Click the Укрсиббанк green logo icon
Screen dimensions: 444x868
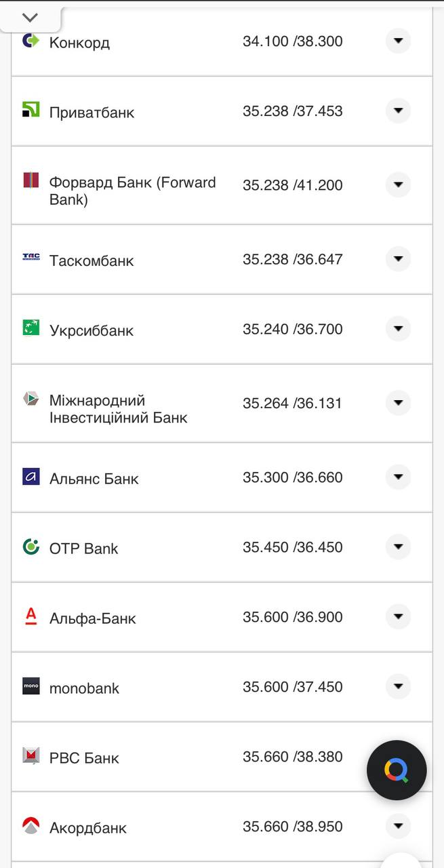click(31, 328)
